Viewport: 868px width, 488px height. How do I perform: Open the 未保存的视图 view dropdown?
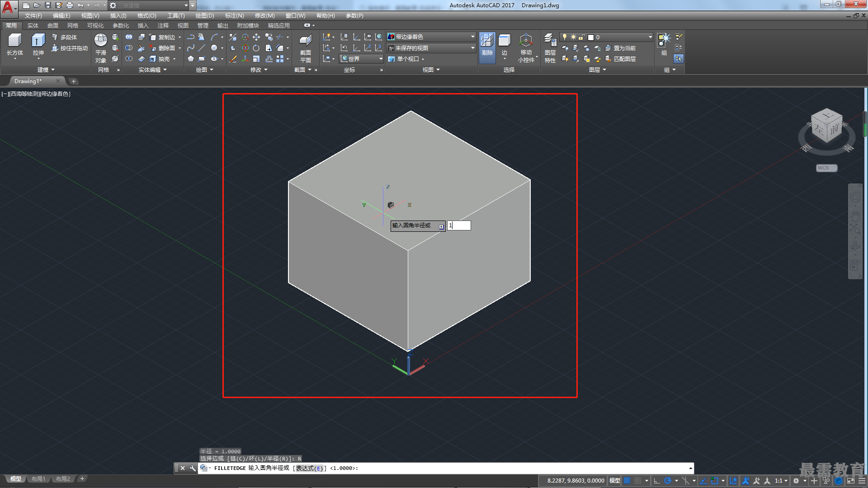(431, 48)
